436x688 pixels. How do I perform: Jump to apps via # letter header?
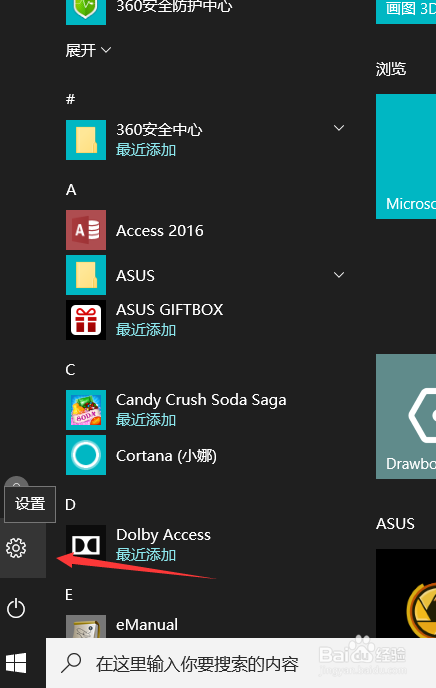point(71,99)
